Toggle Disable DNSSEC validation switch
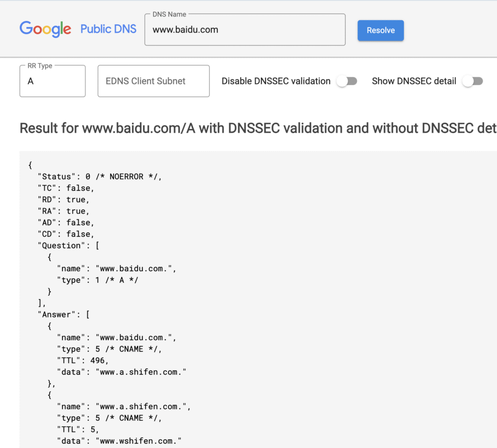The image size is (497, 448). [x=347, y=82]
